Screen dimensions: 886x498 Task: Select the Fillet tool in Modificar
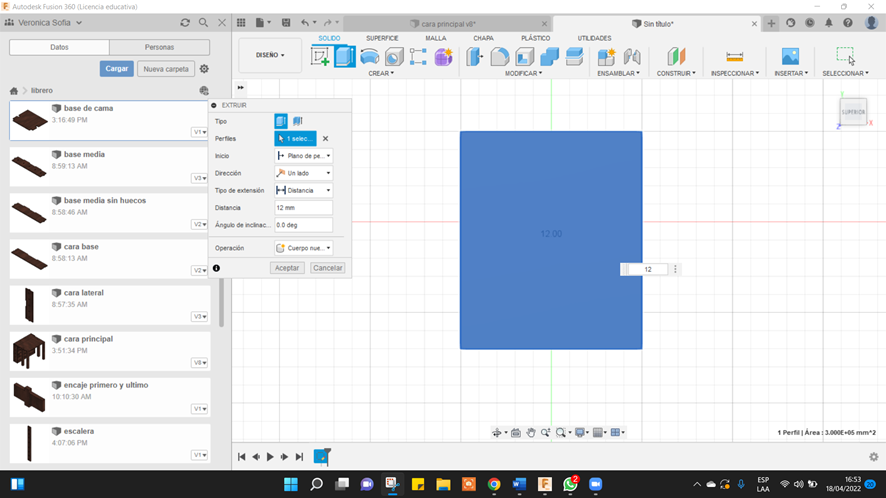click(x=500, y=57)
